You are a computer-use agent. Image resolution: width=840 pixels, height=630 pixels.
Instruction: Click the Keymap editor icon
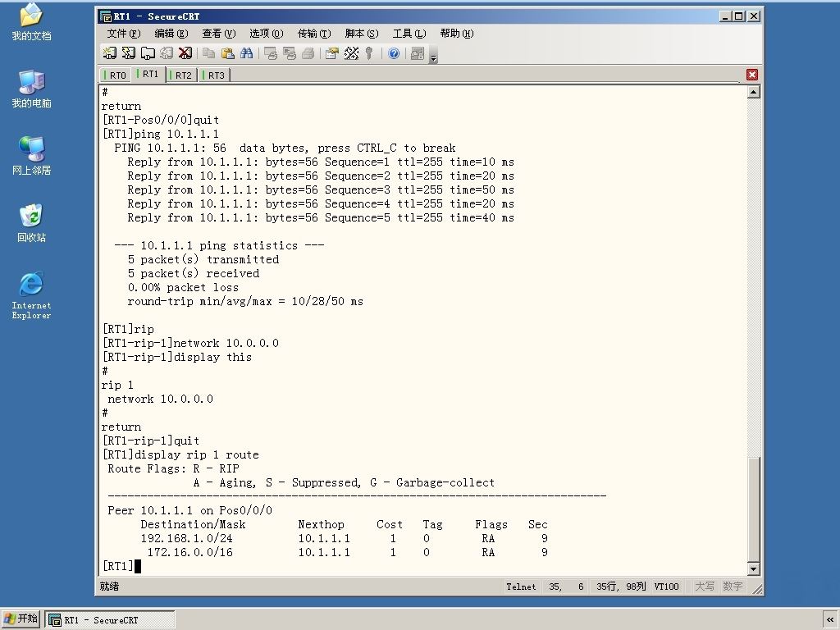pos(351,53)
